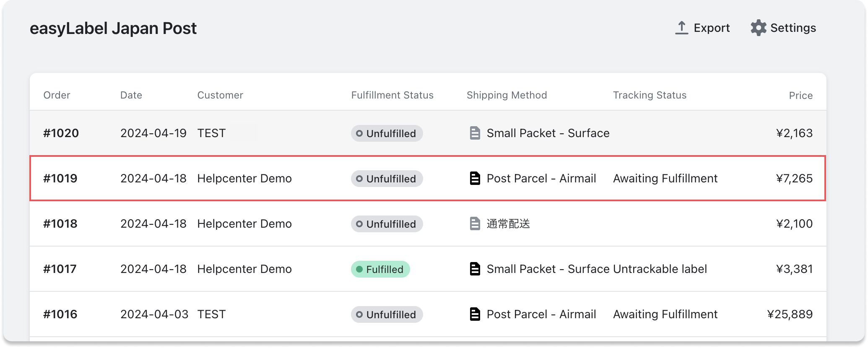868x348 pixels.
Task: Open order #1019 row
Action: tap(61, 179)
